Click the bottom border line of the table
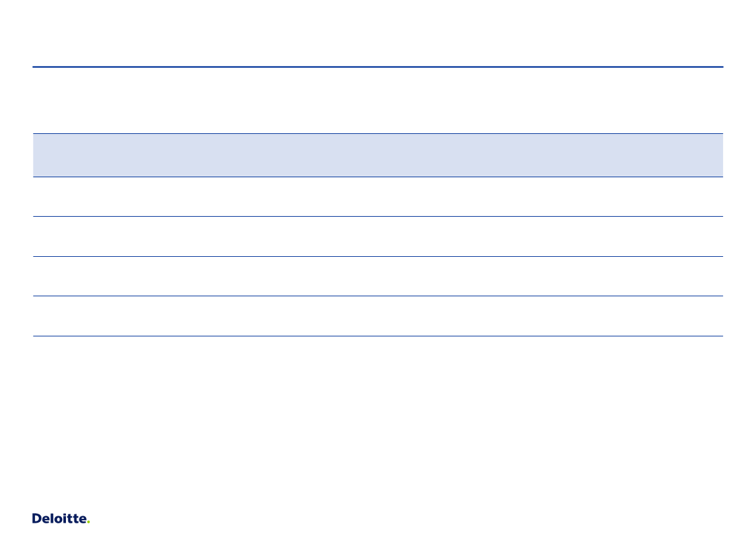This screenshot has width=756, height=535. [378, 336]
